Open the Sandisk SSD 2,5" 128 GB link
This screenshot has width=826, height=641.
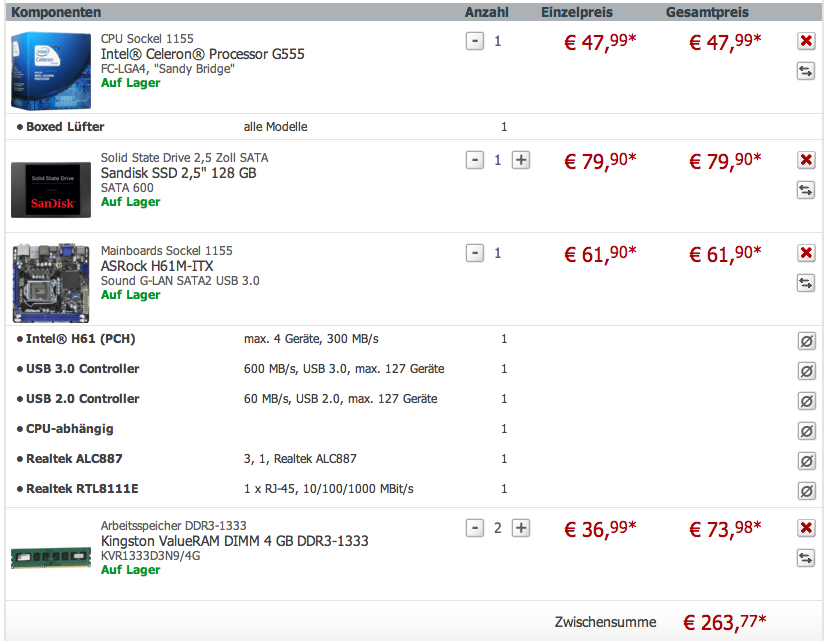click(x=178, y=173)
